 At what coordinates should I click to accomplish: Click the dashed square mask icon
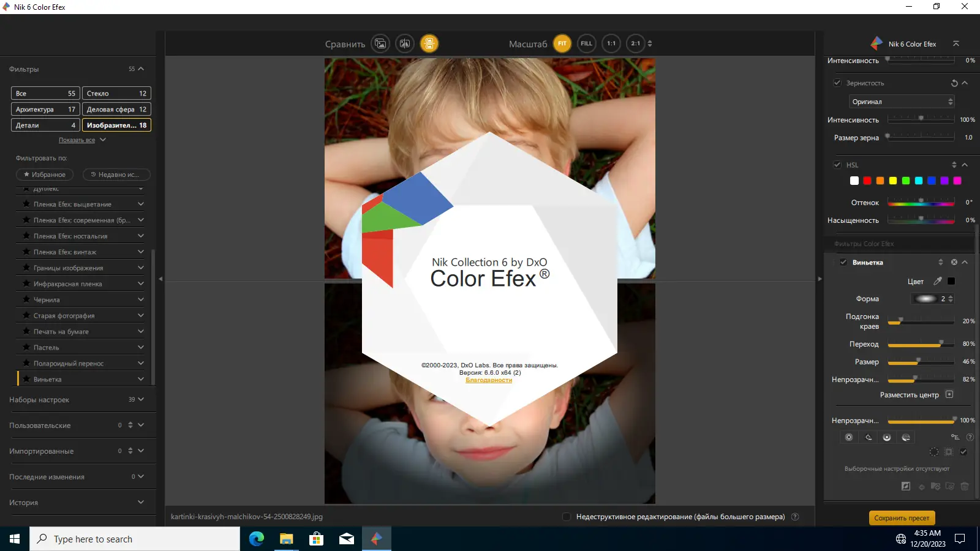click(x=949, y=452)
